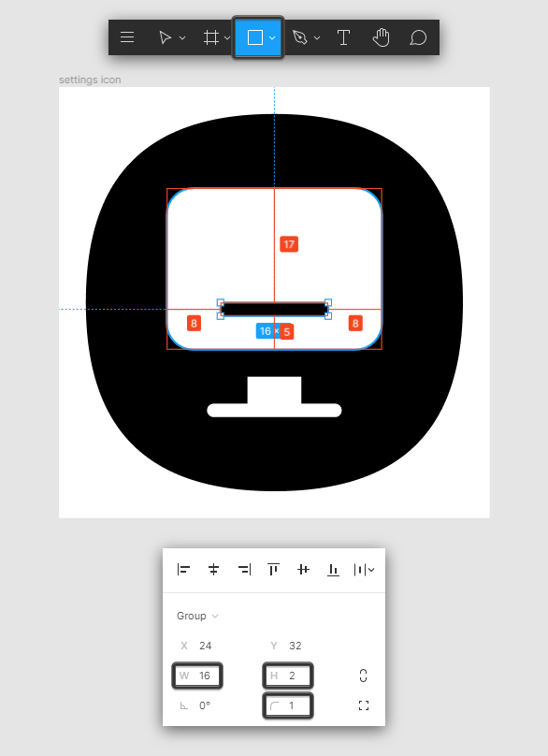Align selection to top edge
The width and height of the screenshot is (548, 756).
tap(273, 570)
